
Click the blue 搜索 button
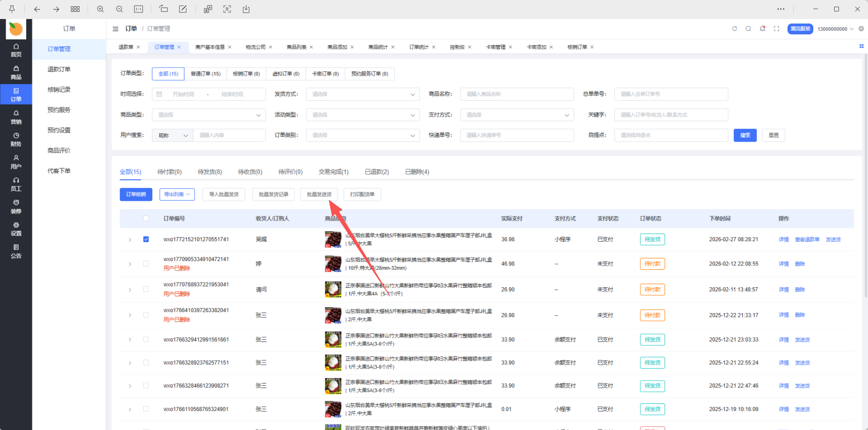pos(745,135)
